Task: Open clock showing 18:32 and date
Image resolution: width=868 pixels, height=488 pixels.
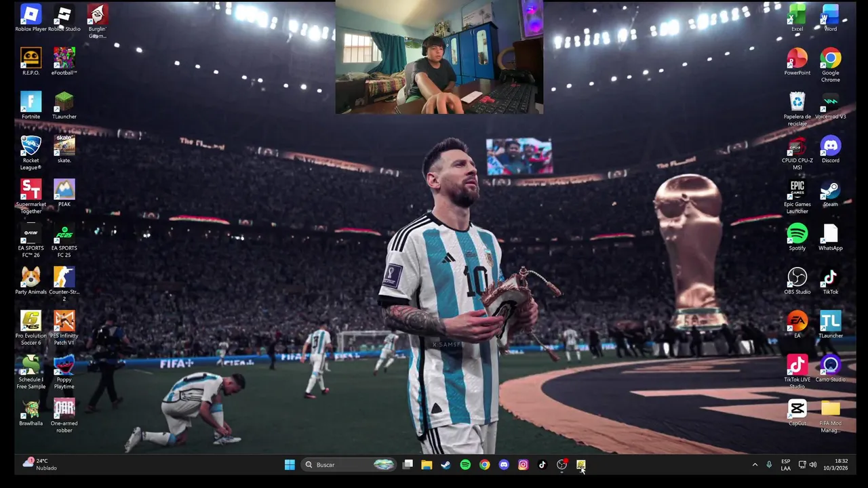Action: (x=835, y=464)
